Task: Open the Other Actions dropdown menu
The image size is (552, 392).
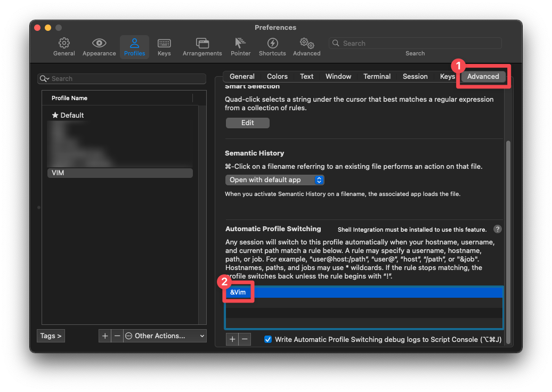Action: (165, 336)
